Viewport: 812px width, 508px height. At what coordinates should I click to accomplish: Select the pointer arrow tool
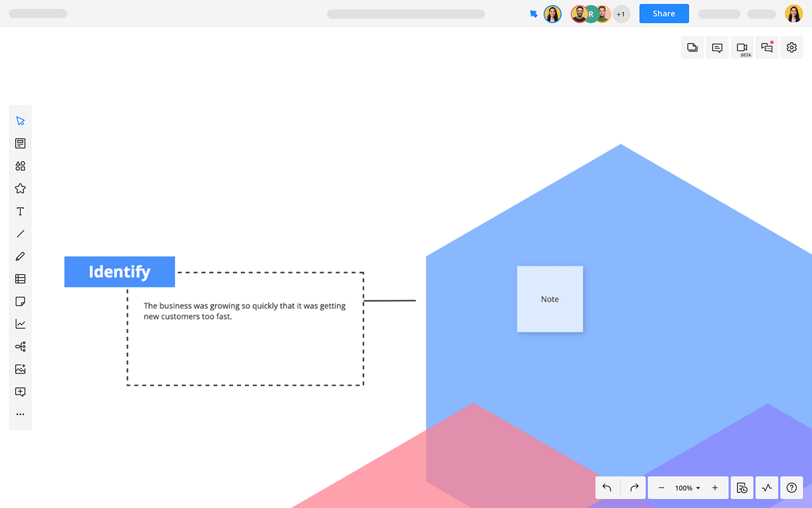[20, 121]
